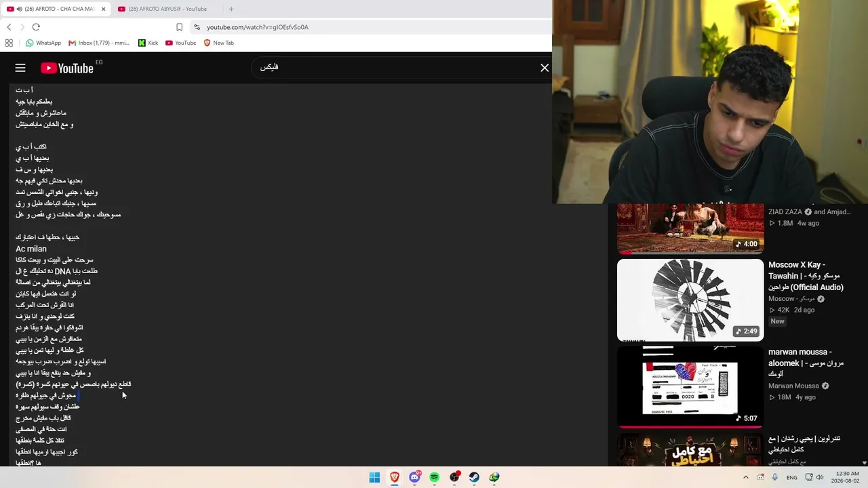Clear the YouTube search box
This screenshot has height=488, width=868.
coord(545,68)
